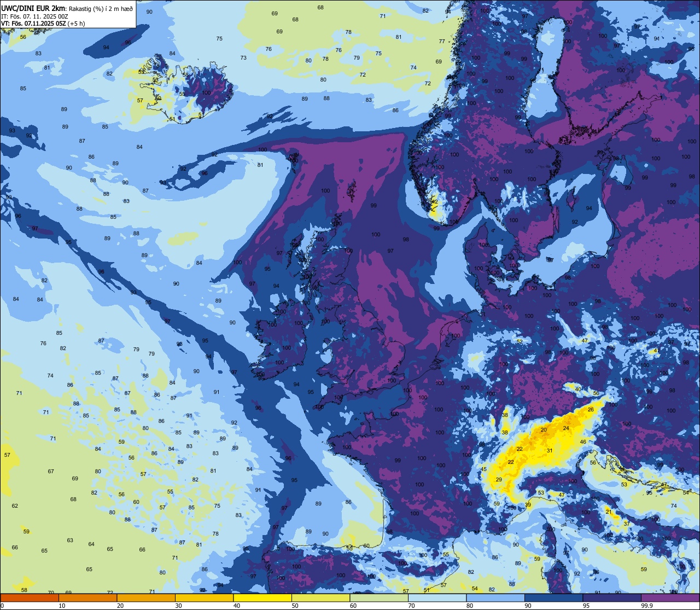Click humidity value "24" over the Alps

pyautogui.click(x=566, y=428)
